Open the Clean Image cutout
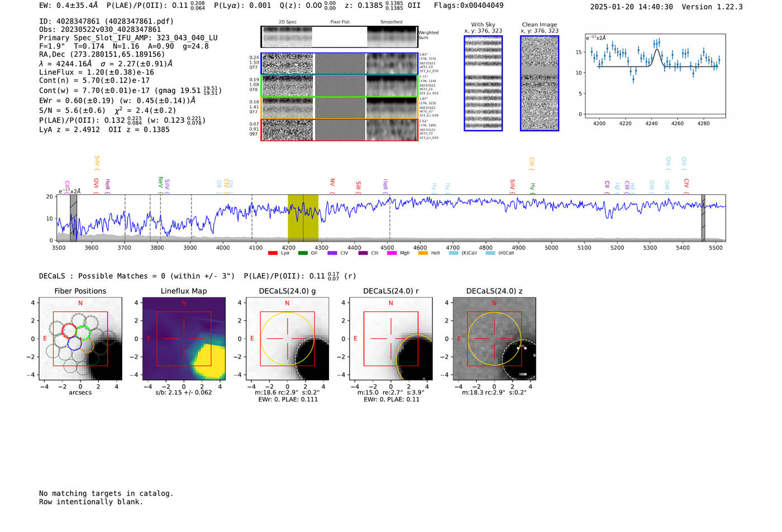782x532 pixels. point(540,83)
